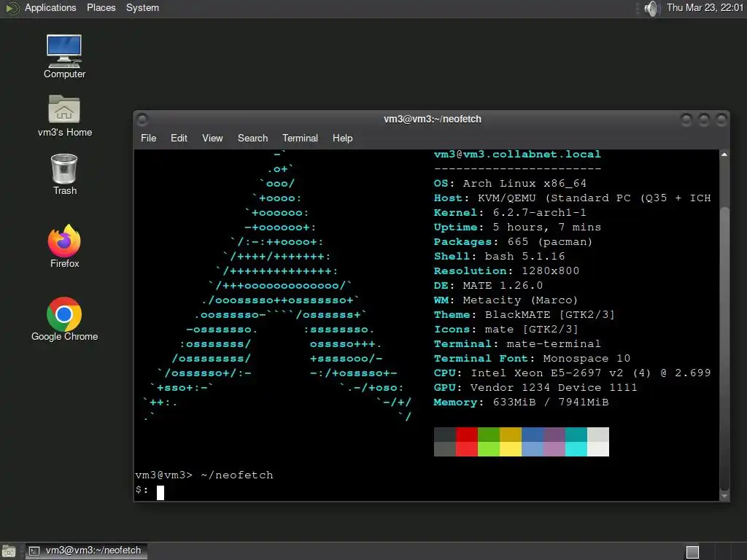Open terminal window menu button at title bar left
The image size is (747, 560).
(x=142, y=119)
